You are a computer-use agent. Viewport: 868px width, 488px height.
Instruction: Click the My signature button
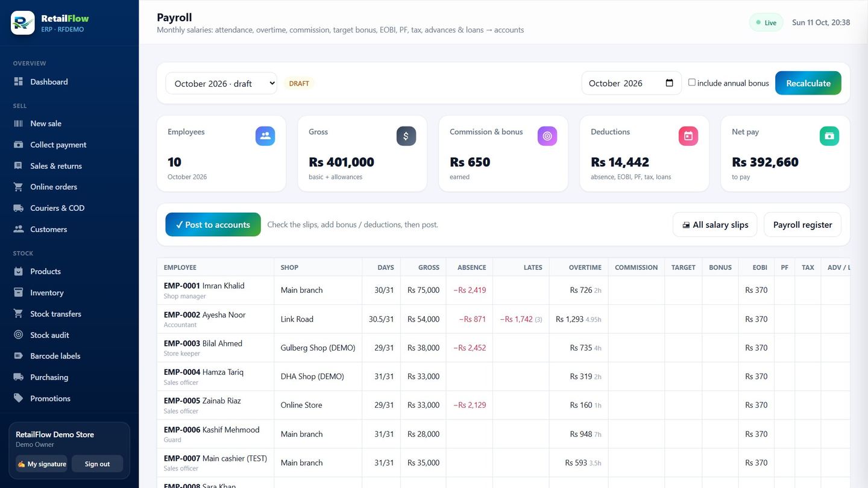[42, 464]
